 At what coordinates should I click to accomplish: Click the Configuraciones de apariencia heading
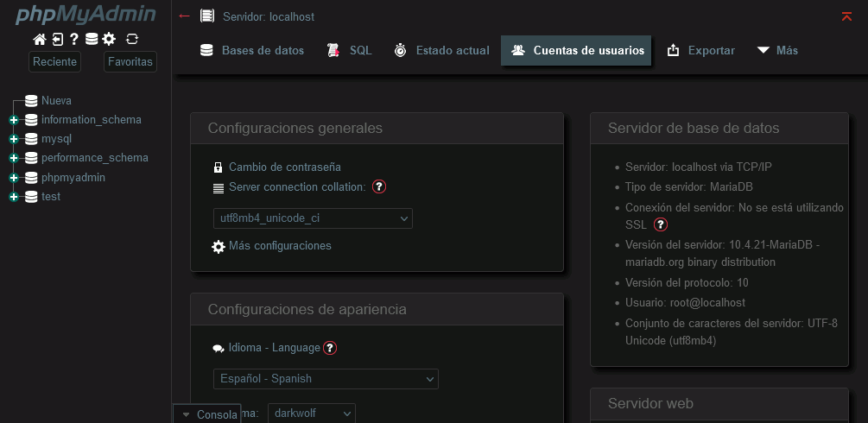[307, 308]
